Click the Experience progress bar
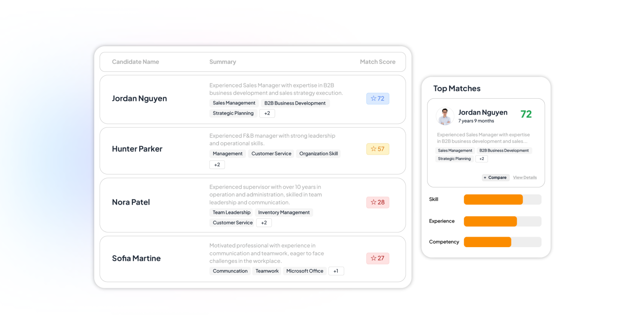This screenshot has height=325, width=644. (503, 221)
